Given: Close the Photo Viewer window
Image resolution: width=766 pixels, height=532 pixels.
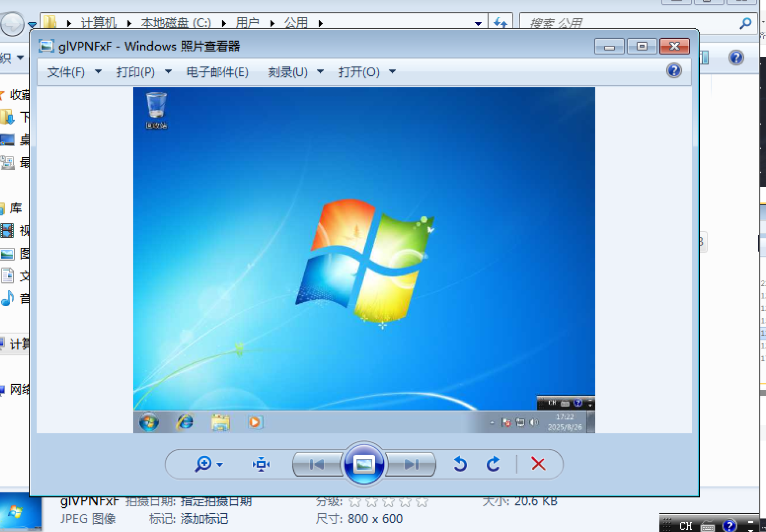Looking at the screenshot, I should tap(674, 46).
